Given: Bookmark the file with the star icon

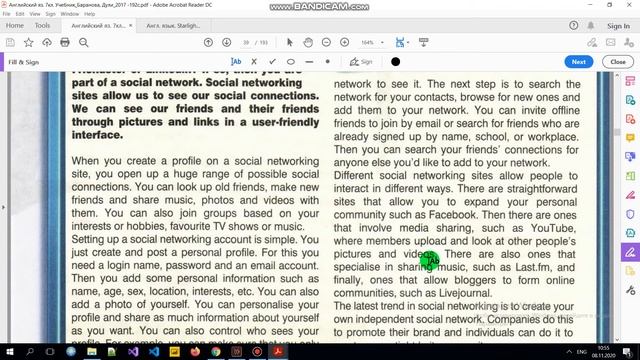Looking at the screenshot, I should click(29, 42).
